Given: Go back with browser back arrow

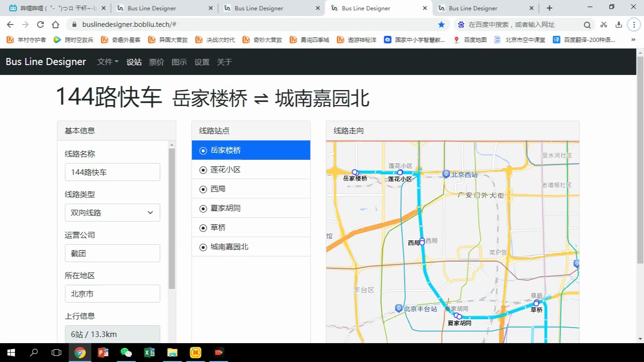Looking at the screenshot, I should [10, 25].
